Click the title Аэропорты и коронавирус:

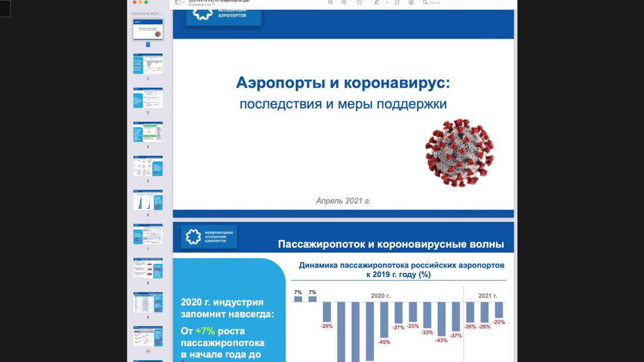pyautogui.click(x=343, y=83)
